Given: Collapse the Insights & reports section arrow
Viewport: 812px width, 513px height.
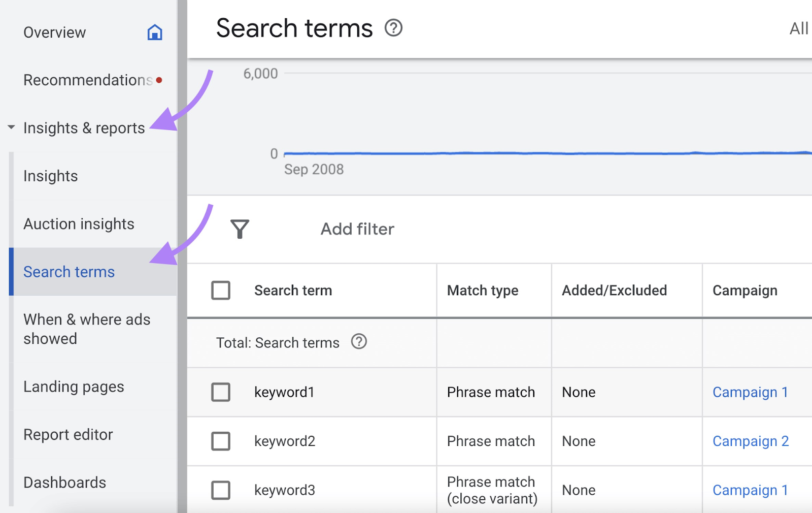Looking at the screenshot, I should pos(11,127).
